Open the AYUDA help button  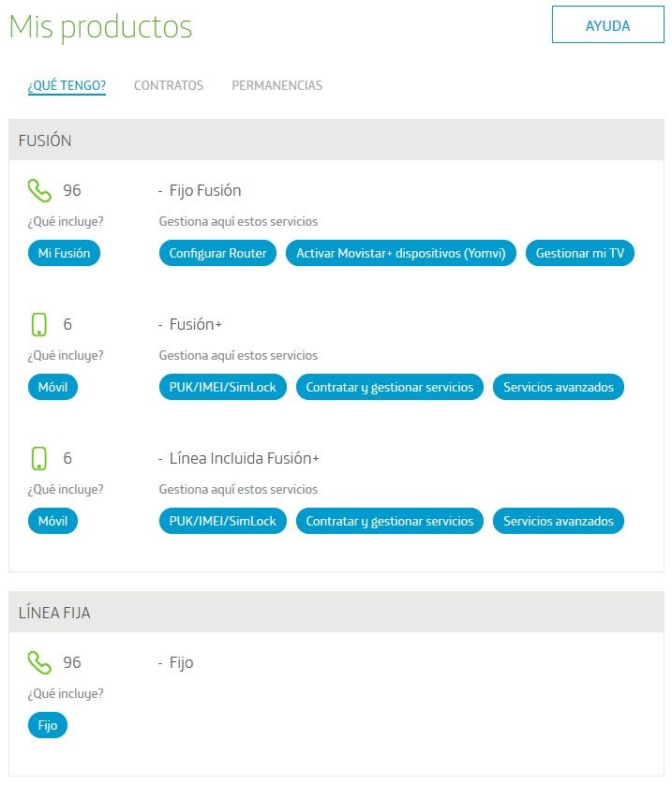(x=607, y=25)
